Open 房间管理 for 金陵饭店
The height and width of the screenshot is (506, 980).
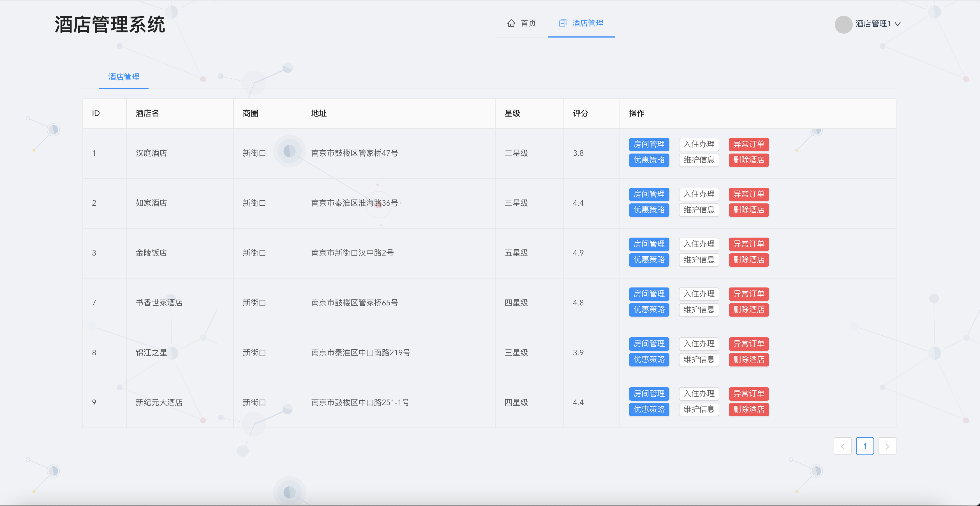click(649, 244)
